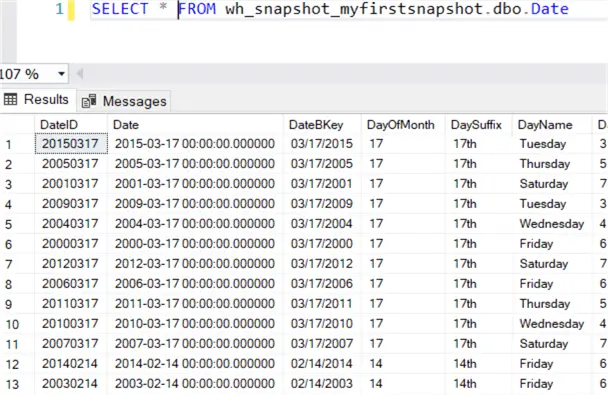This screenshot has width=608, height=395.
Task: Switch to the Messages tab
Action: (124, 102)
